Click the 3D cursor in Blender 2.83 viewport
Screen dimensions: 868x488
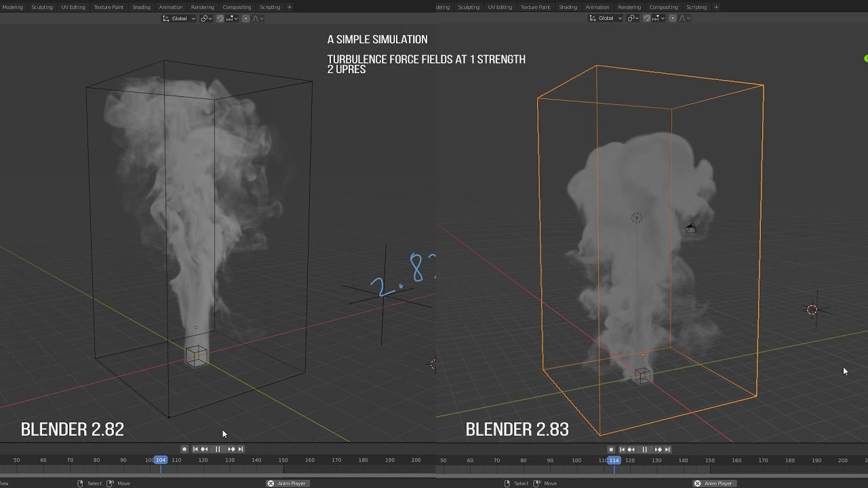coord(812,310)
